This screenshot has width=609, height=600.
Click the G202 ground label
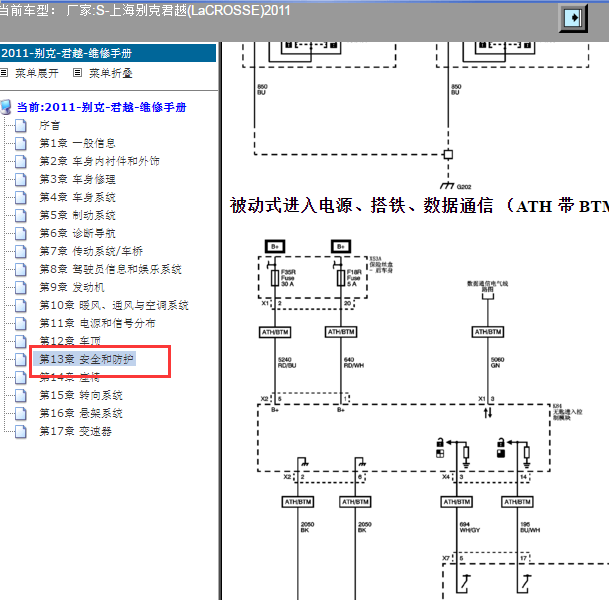[x=464, y=187]
